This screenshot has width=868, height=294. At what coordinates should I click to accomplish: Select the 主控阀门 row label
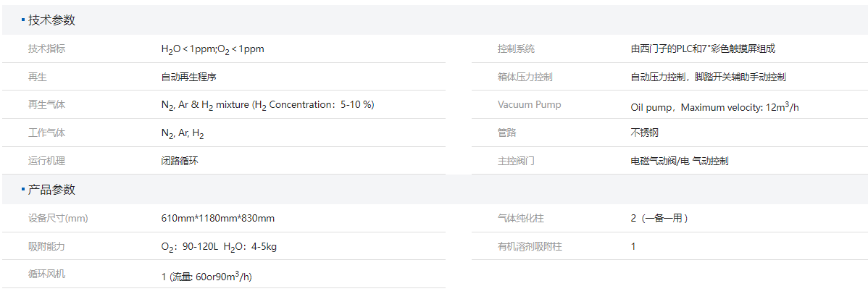[x=516, y=161]
